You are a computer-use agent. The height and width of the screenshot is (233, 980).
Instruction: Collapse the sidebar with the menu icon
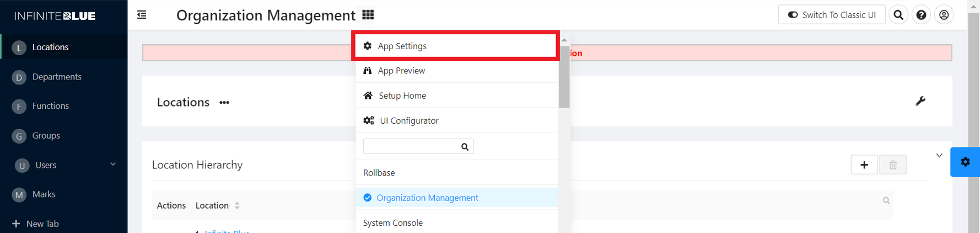(x=142, y=15)
